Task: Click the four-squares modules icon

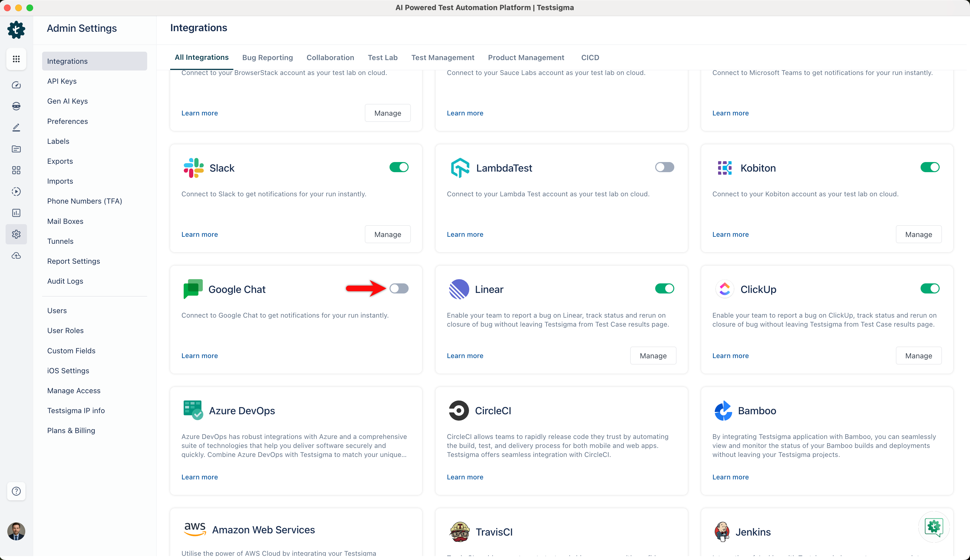Action: [x=16, y=170]
